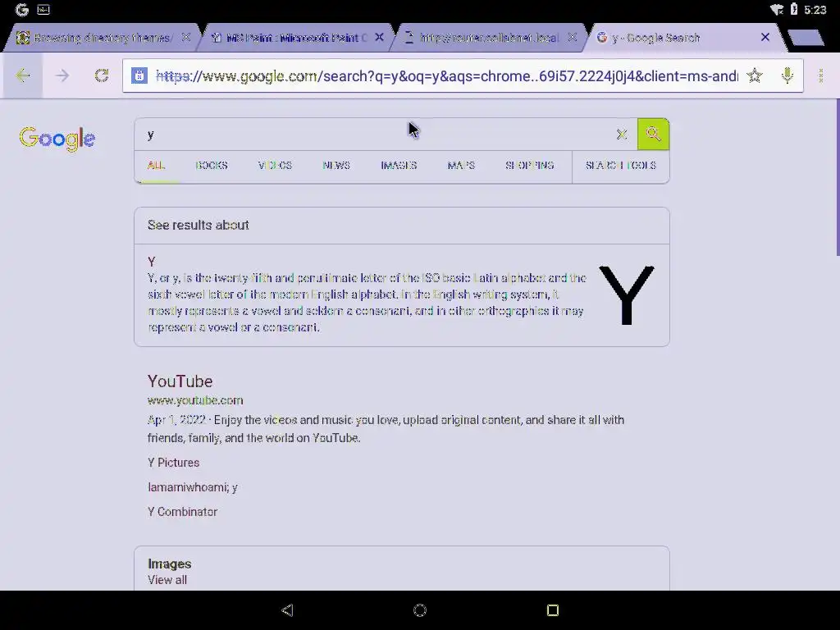Click the See results about heading

point(199,225)
